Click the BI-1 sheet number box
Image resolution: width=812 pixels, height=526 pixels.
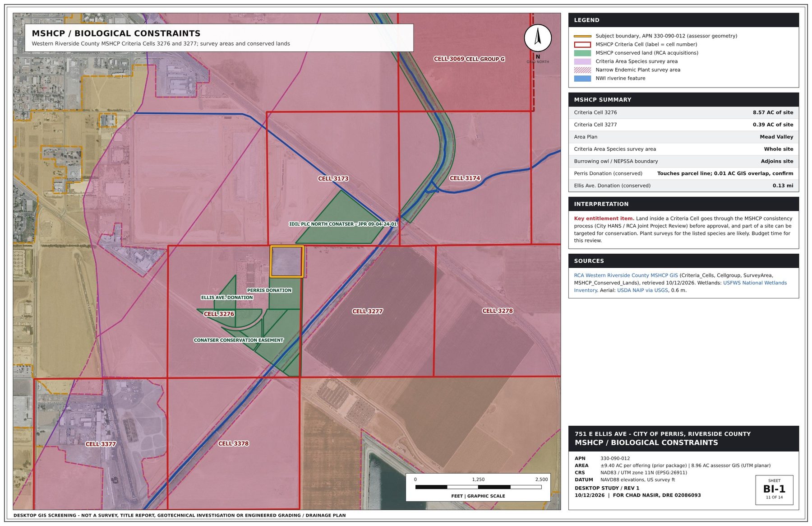tap(774, 489)
